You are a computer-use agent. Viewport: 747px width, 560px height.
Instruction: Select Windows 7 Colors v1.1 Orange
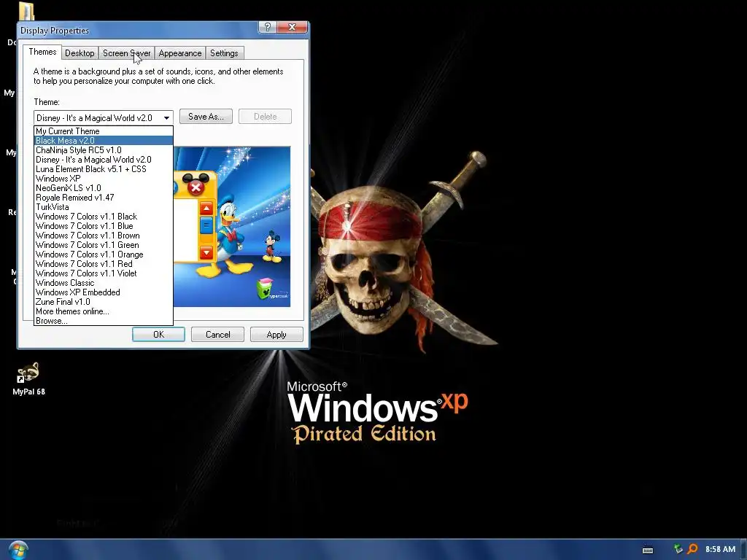(x=104, y=254)
